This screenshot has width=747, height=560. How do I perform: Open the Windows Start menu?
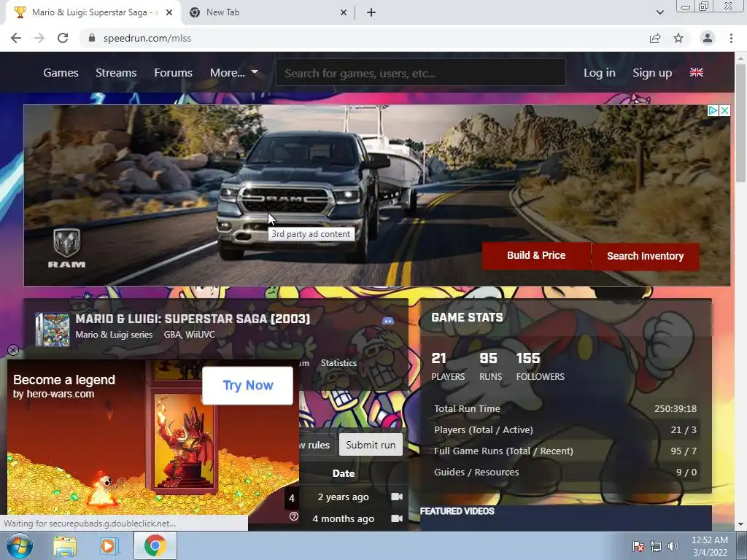20,545
